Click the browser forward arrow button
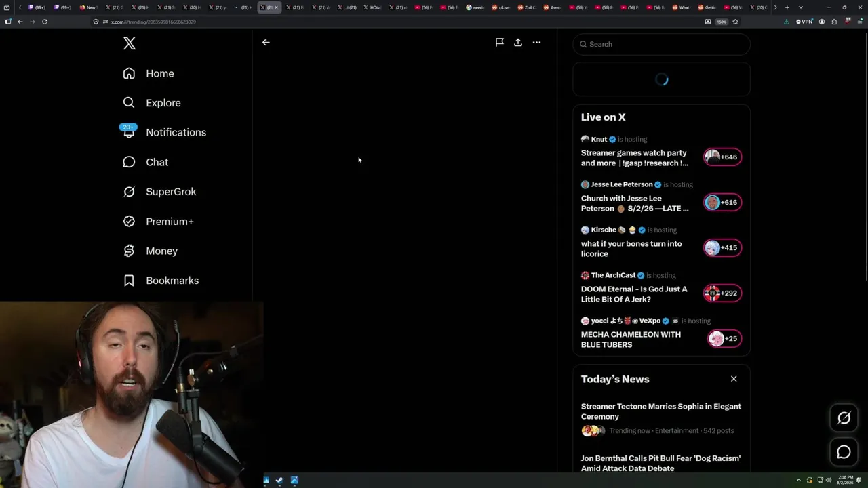 [32, 22]
